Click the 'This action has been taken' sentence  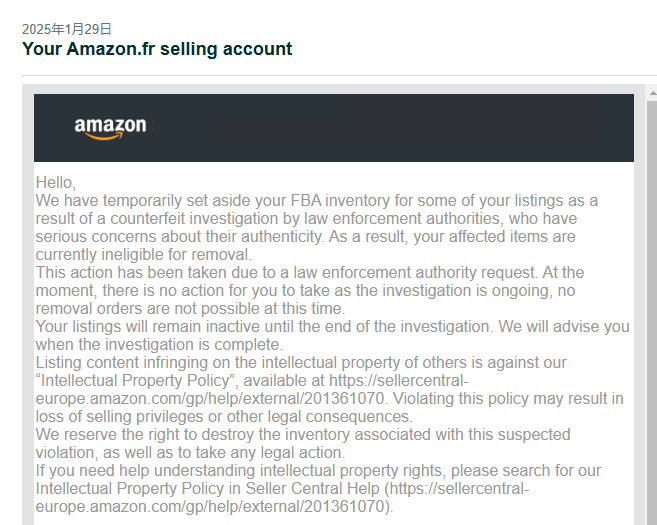tap(310, 290)
